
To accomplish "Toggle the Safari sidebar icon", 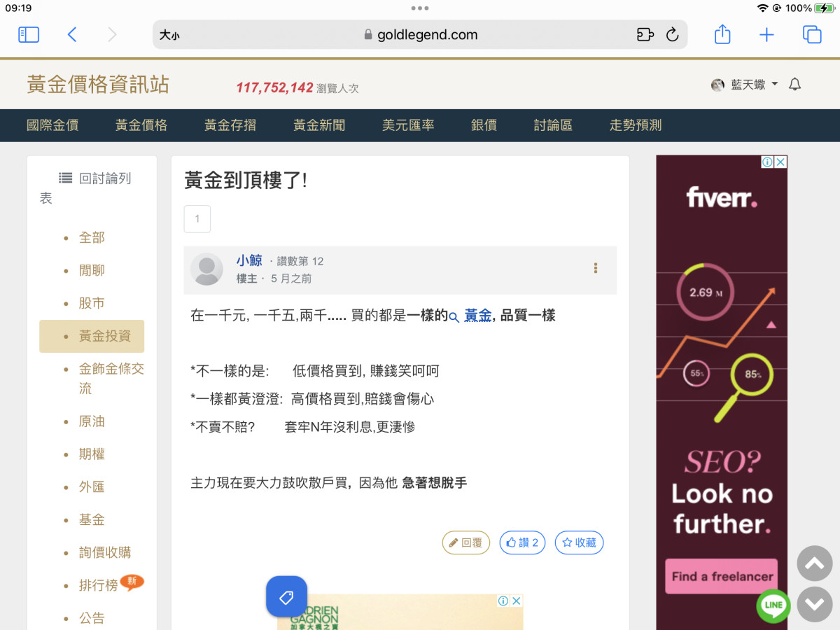I will pyautogui.click(x=29, y=34).
